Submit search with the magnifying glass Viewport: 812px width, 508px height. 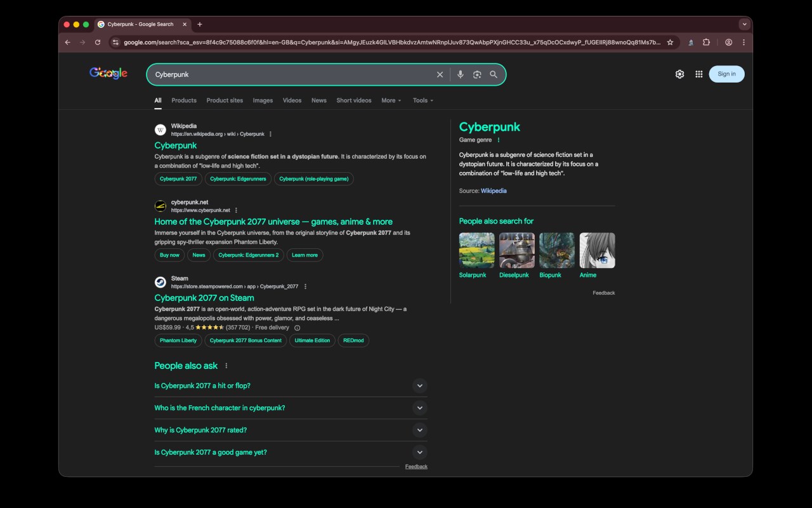[x=494, y=74]
